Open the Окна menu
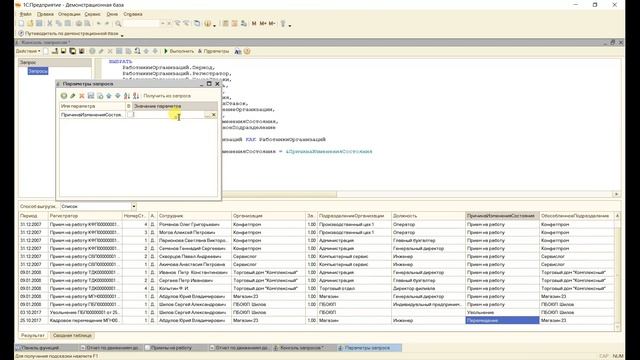Image resolution: width=640 pixels, height=360 pixels. 112,14
